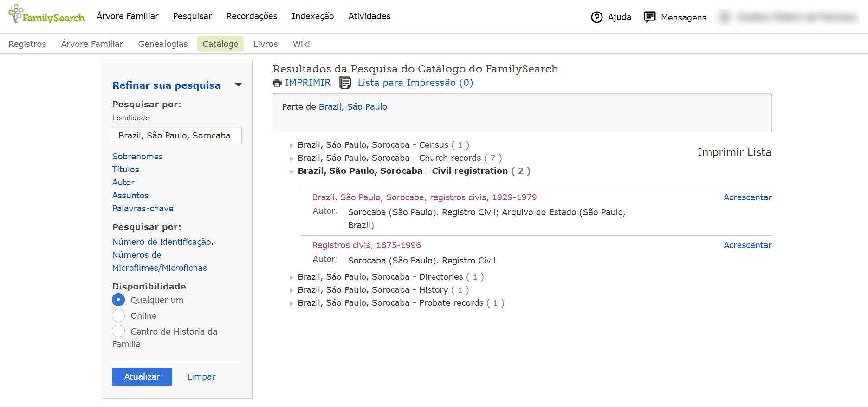Switch to the Árvore Familiar sub-tab

point(92,44)
